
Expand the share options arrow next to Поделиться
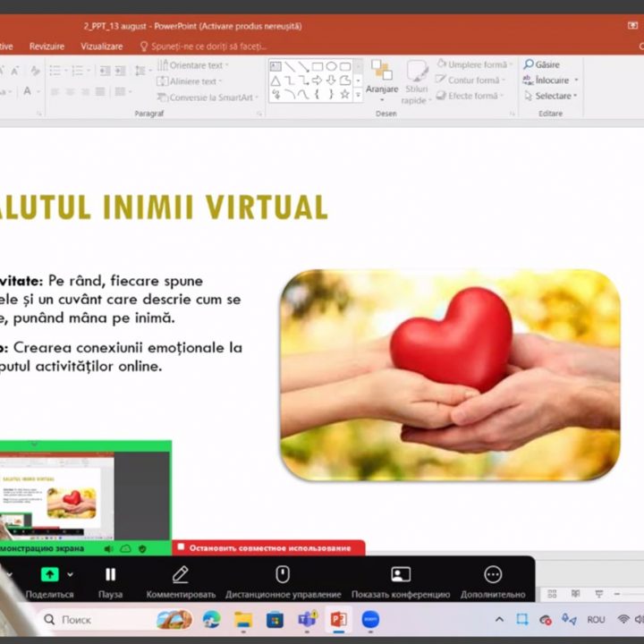(x=71, y=575)
